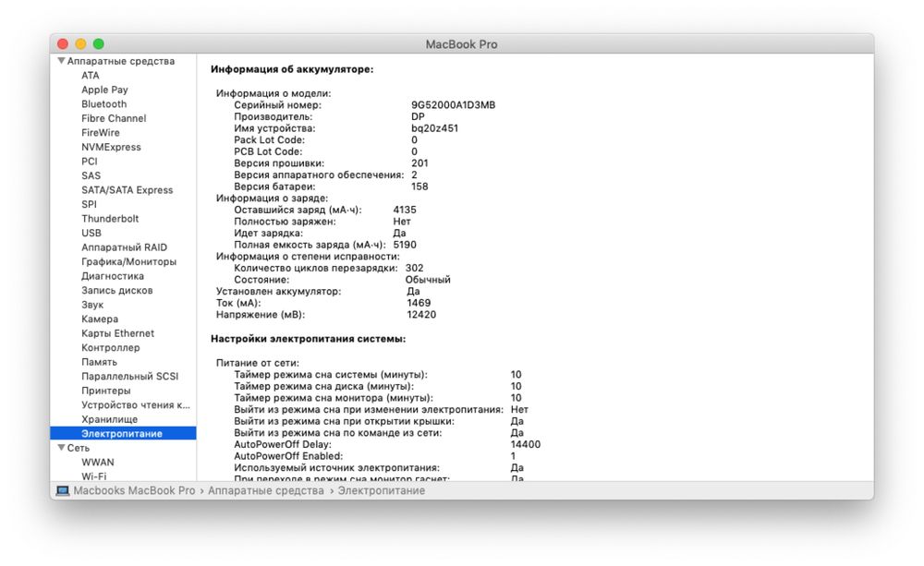Open the Память sidebar entry
This screenshot has height=566, width=924.
[99, 362]
